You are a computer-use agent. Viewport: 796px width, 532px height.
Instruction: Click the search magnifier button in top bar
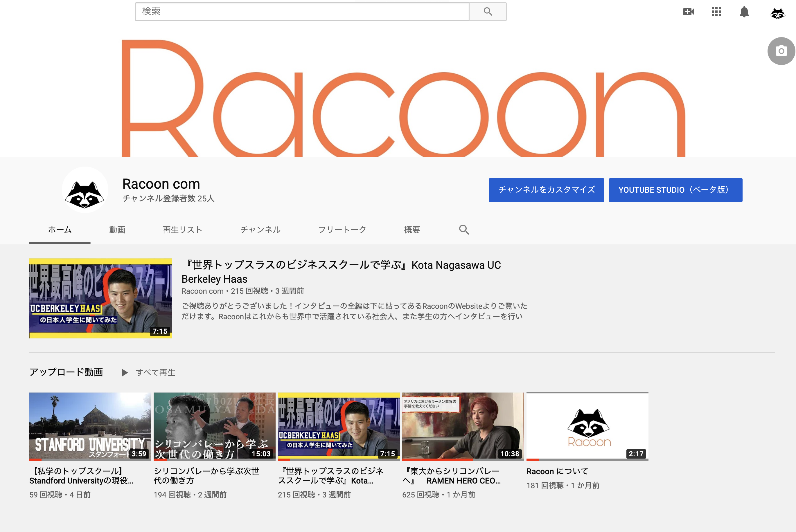coord(487,12)
